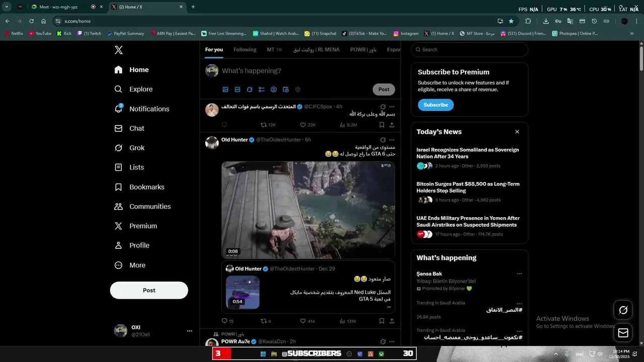Screen dimensions: 644x362
Task: Open floating Grok button at bottom right
Action: click(623, 310)
